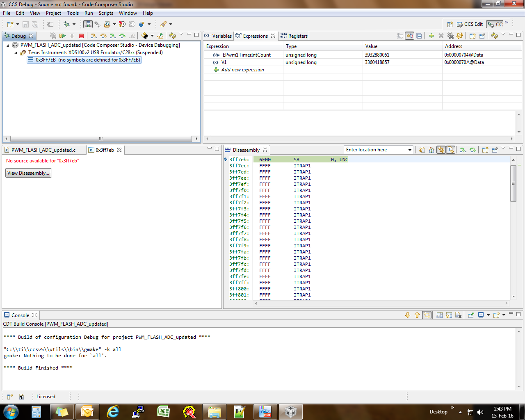This screenshot has width=525, height=420.
Task: Click Collapse All icon in Expressions view
Action: (419, 36)
